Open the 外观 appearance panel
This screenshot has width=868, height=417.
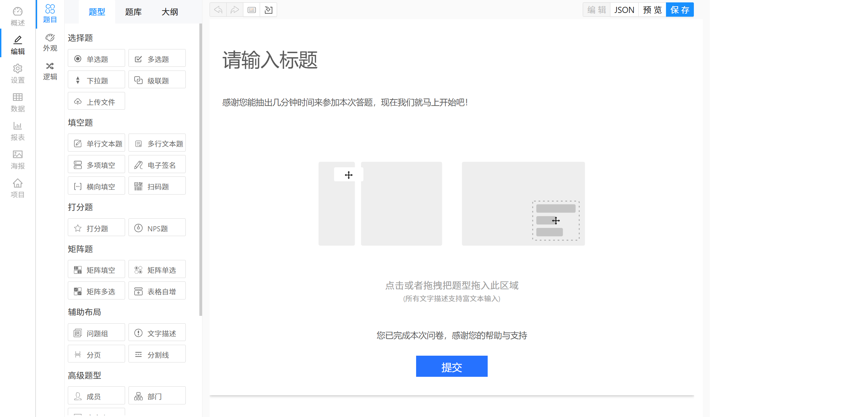50,43
